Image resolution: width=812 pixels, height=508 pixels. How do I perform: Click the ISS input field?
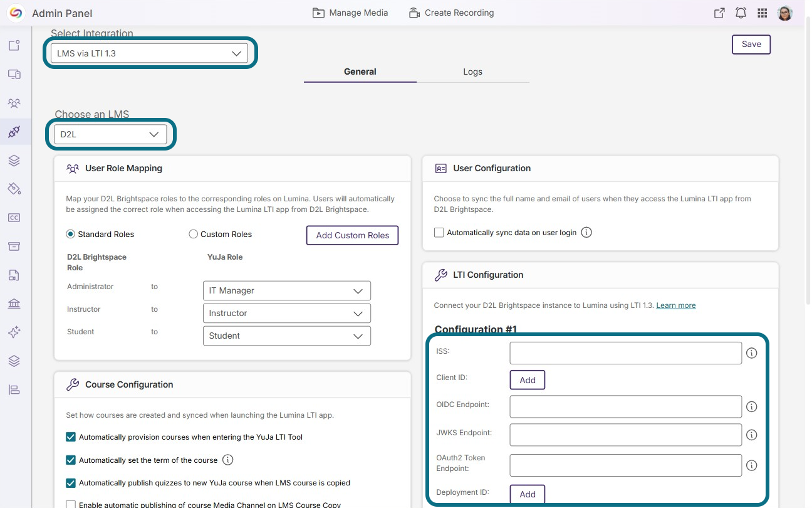(x=626, y=353)
